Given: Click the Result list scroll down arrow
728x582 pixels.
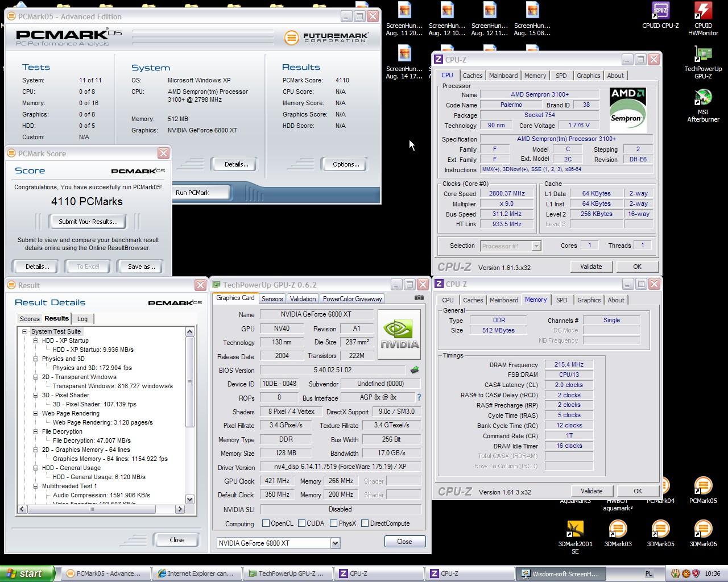Looking at the screenshot, I should [190, 500].
